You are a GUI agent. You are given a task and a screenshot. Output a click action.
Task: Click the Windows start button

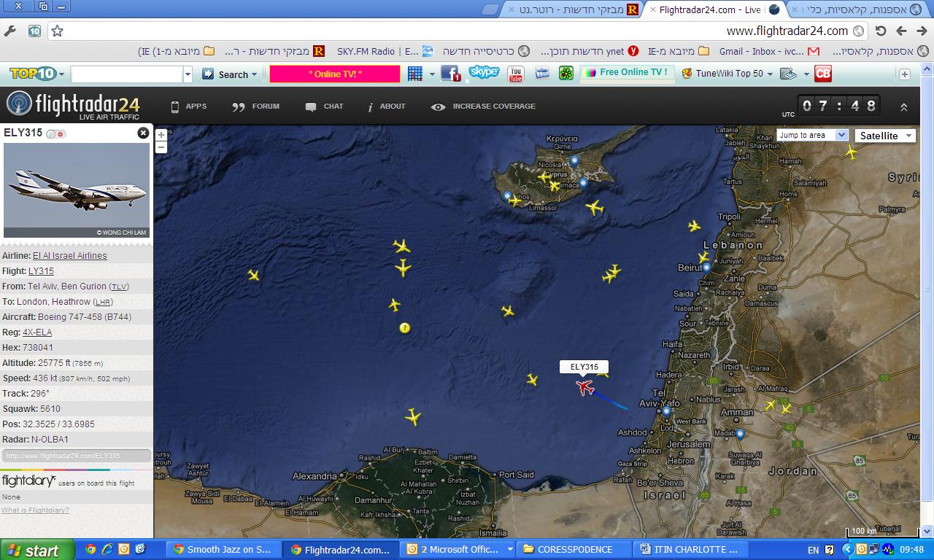point(37,550)
